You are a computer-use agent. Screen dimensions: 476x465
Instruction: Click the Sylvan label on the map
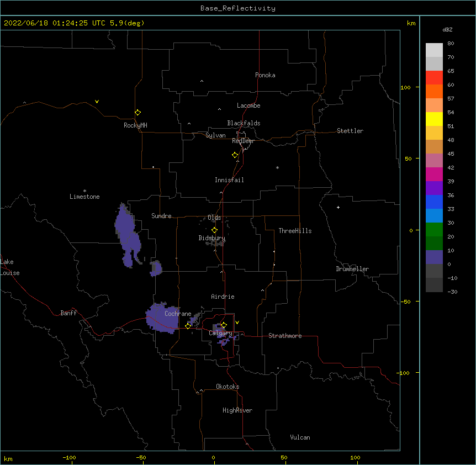215,135
